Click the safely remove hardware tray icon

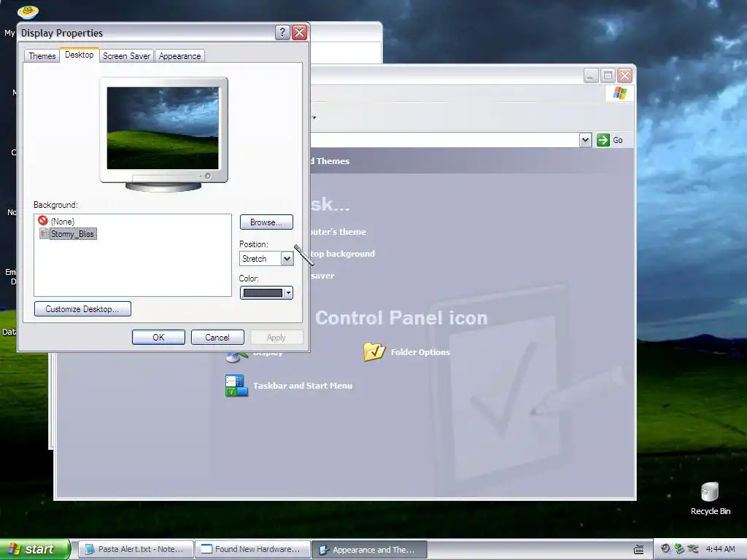(693, 549)
